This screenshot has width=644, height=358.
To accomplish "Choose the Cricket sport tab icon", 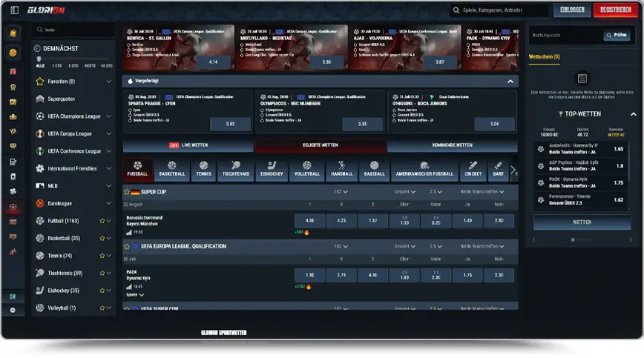I will tap(473, 165).
